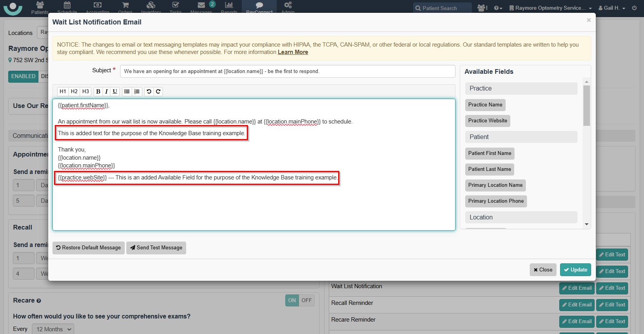Click the Subject text field
This screenshot has width=644, height=334.
tap(287, 71)
